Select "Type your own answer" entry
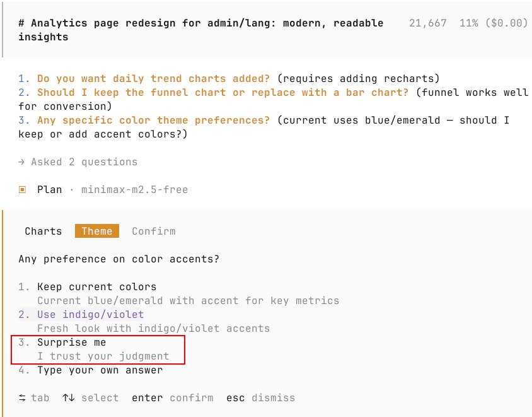Viewport: 532px width, 417px height. [100, 370]
